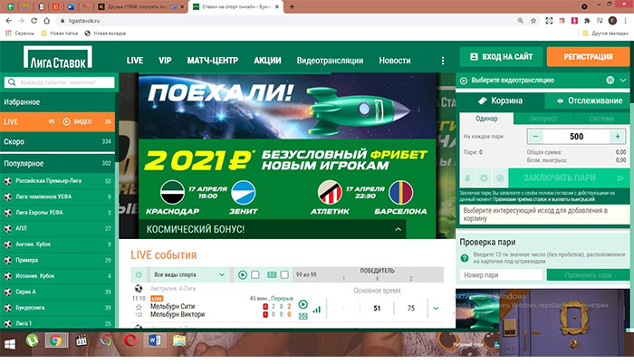Collapse the КОСМИЧЕСКИЙ БОНУС banner arrow
The image size is (634, 364).
399,229
